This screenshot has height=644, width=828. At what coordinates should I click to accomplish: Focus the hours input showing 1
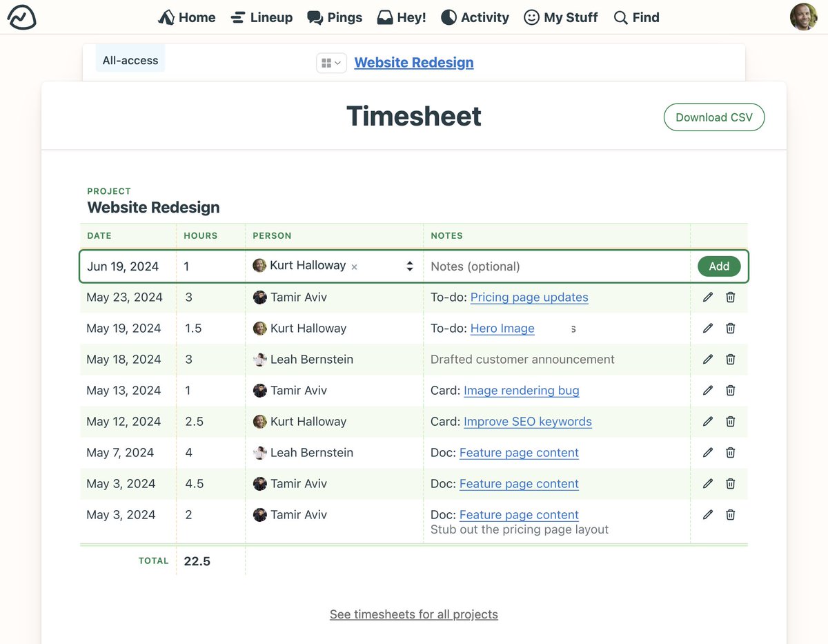210,266
